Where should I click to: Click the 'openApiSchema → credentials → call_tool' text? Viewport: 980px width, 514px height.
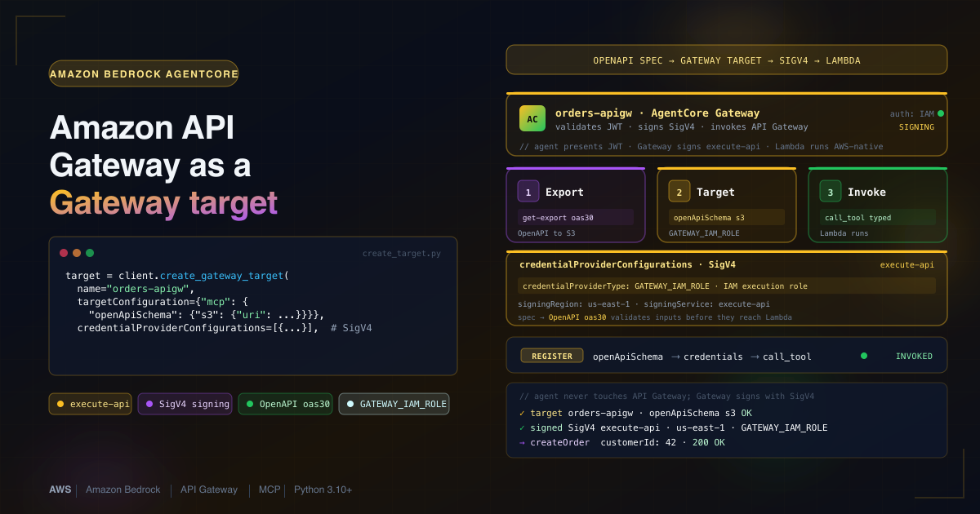[702, 357]
